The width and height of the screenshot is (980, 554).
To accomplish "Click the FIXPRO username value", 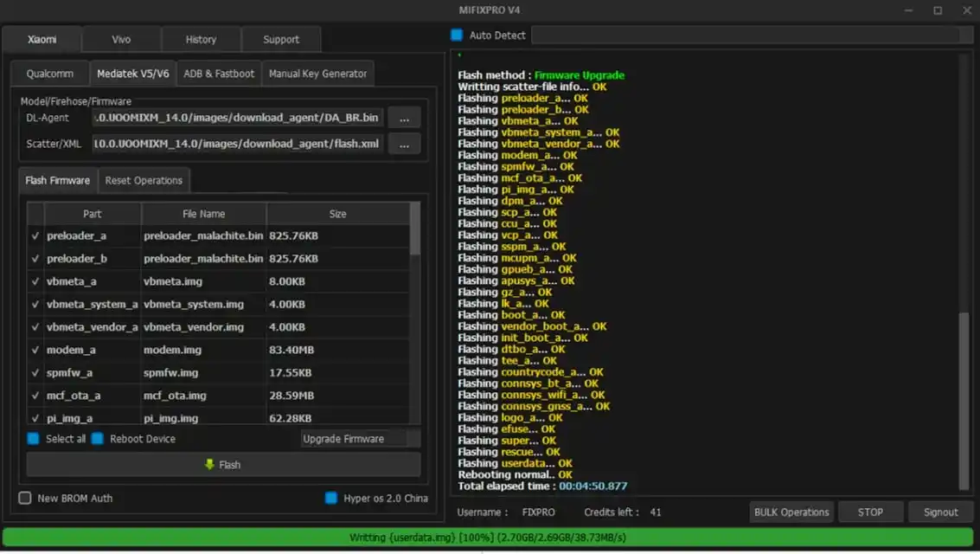I will point(538,512).
